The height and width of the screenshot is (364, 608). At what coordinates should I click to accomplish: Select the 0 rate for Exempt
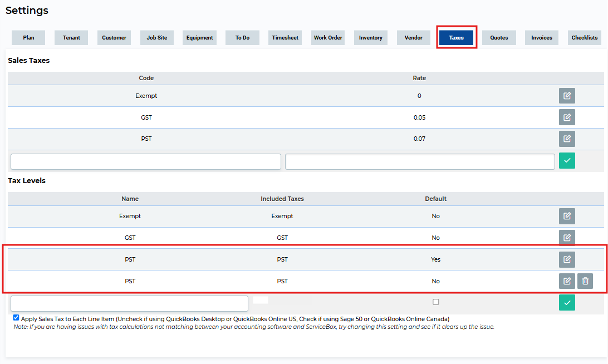pyautogui.click(x=419, y=96)
